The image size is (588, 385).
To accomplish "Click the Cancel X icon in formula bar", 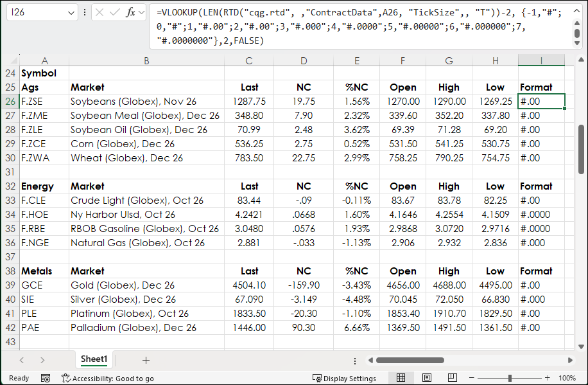I will pos(99,13).
